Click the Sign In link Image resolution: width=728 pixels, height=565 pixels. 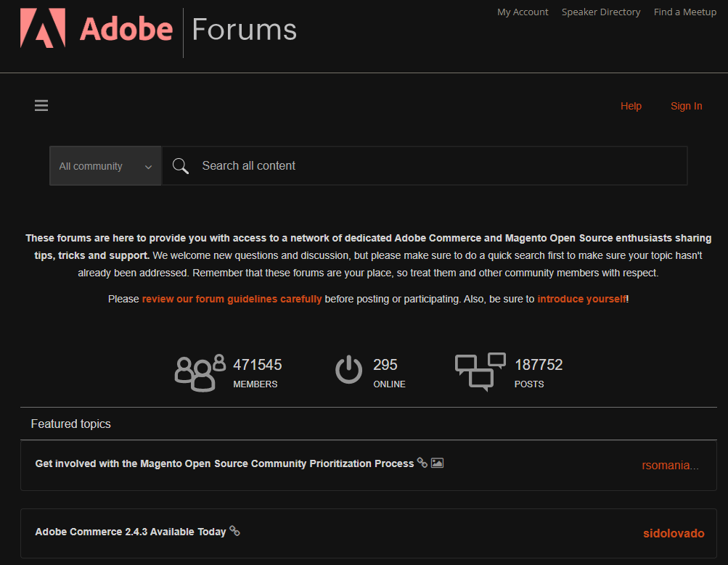(x=686, y=106)
